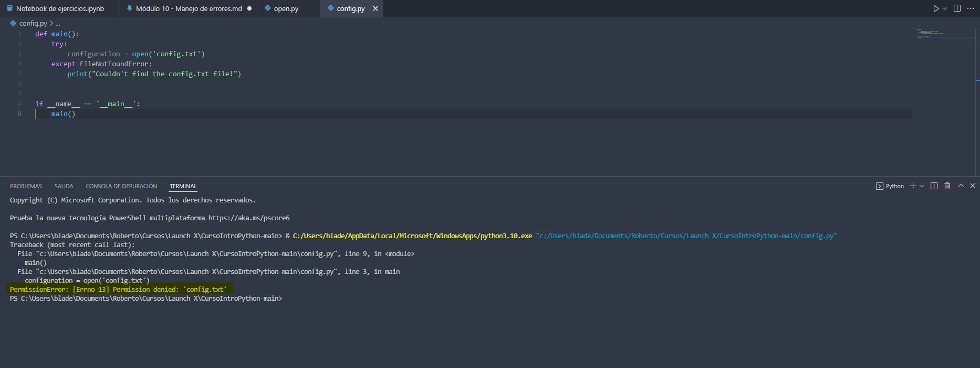Click the main() call on line 9
This screenshot has width=980, height=368.
coord(63,114)
